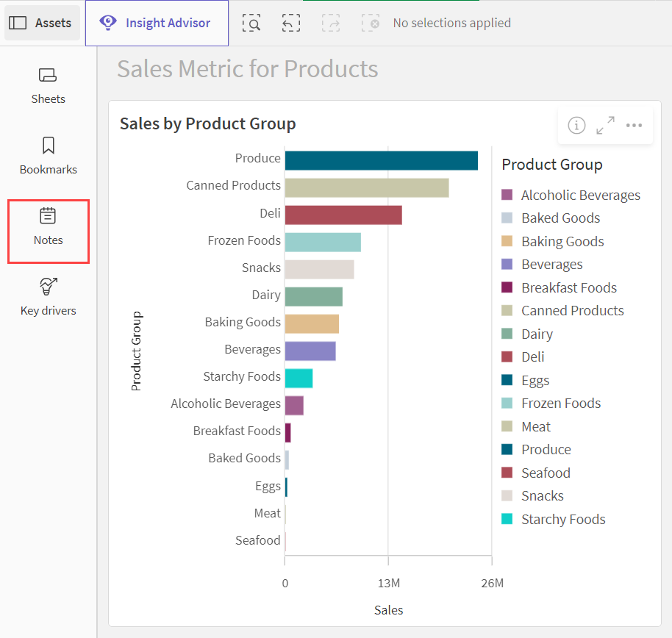Viewport: 672px width, 638px height.
Task: Select the Canned Products bar
Action: [367, 188]
